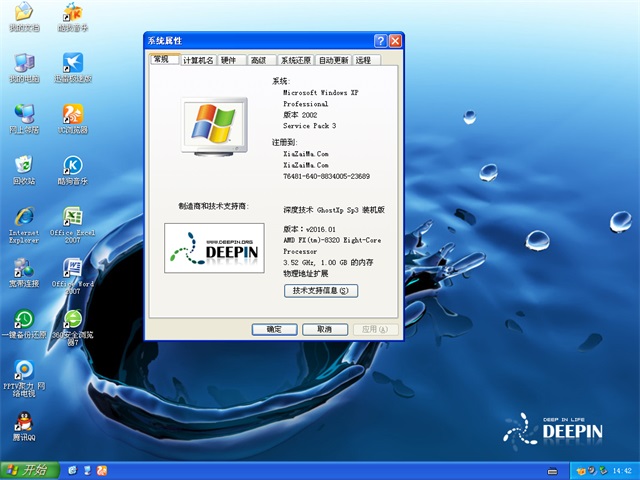
Task: Switch to the 计算机名 tab
Action: pyautogui.click(x=197, y=60)
